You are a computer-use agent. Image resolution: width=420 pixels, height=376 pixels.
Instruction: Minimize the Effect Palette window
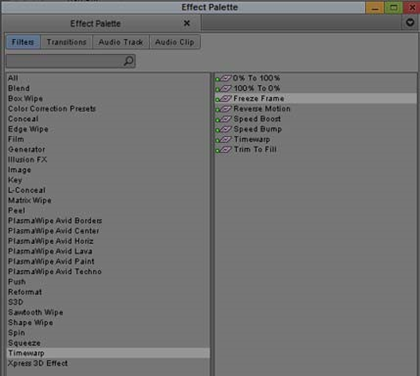point(375,7)
